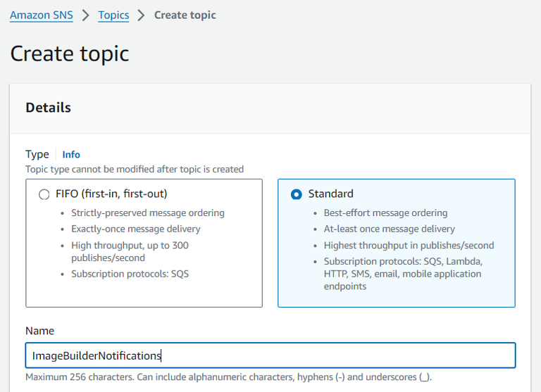Go to the Topics breadcrumb link
The height and width of the screenshot is (392, 541).
(113, 15)
